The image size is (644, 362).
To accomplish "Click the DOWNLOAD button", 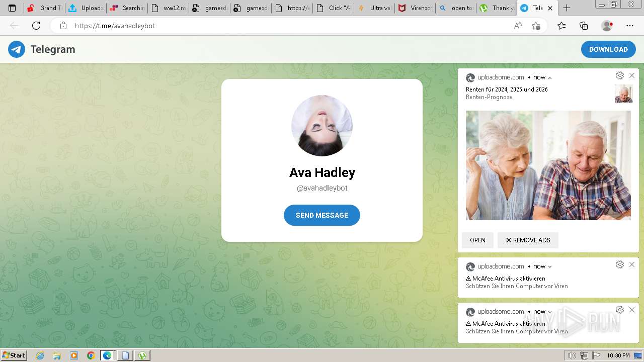I will (x=608, y=49).
